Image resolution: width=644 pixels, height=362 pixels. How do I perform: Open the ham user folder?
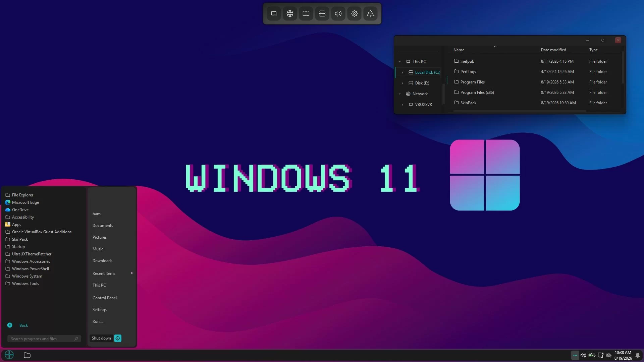97,214
